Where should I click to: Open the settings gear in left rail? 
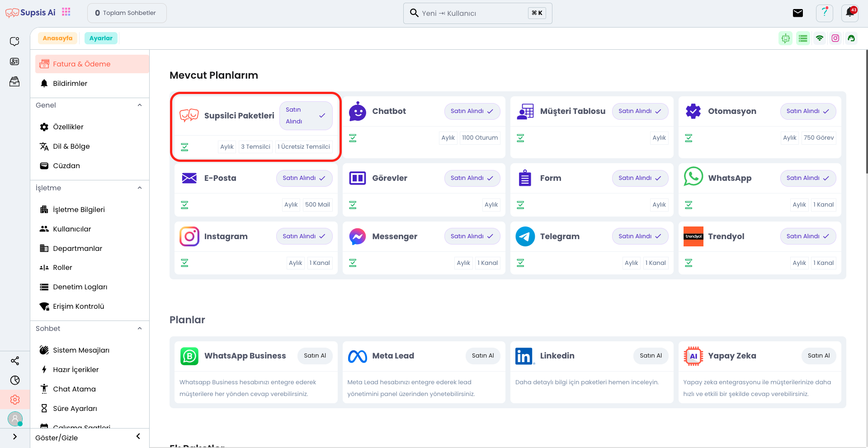15,400
